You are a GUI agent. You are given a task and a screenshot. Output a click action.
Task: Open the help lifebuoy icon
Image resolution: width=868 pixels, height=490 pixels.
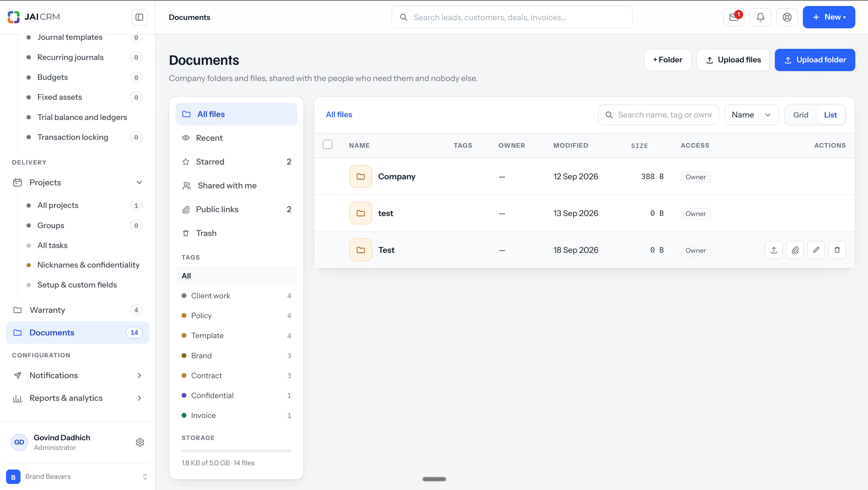(787, 17)
